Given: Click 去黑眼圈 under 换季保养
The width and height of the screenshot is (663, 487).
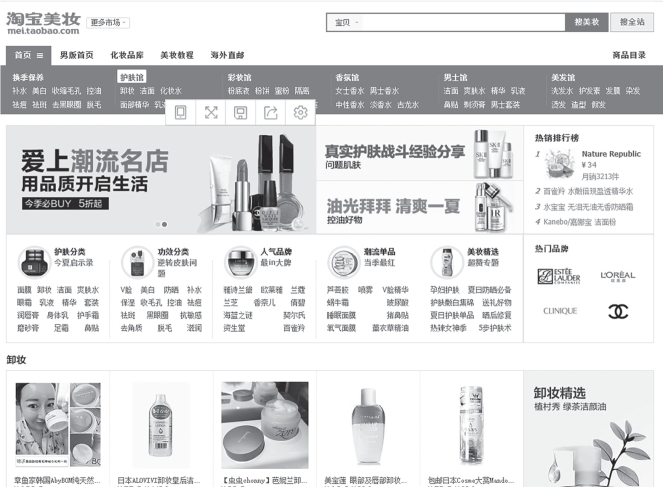Looking at the screenshot, I should point(66,104).
